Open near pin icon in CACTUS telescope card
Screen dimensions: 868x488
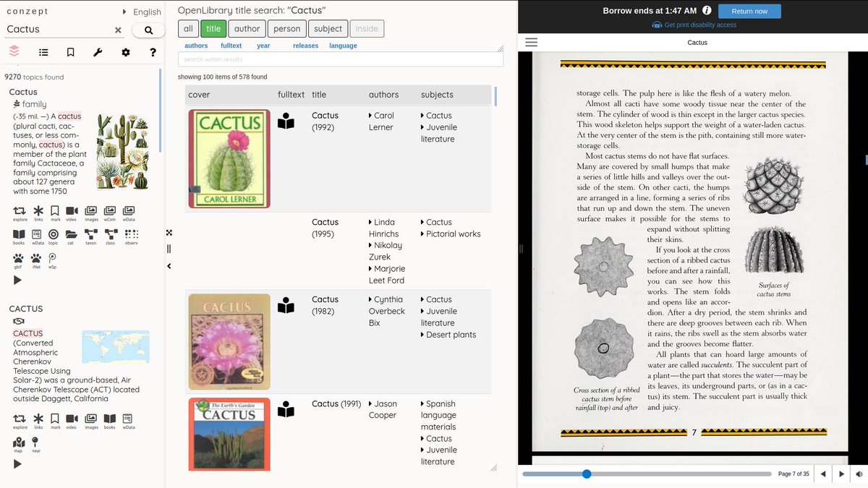click(x=35, y=444)
